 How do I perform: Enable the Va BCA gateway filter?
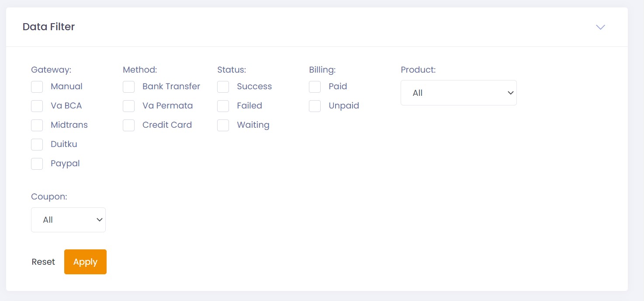pos(37,106)
